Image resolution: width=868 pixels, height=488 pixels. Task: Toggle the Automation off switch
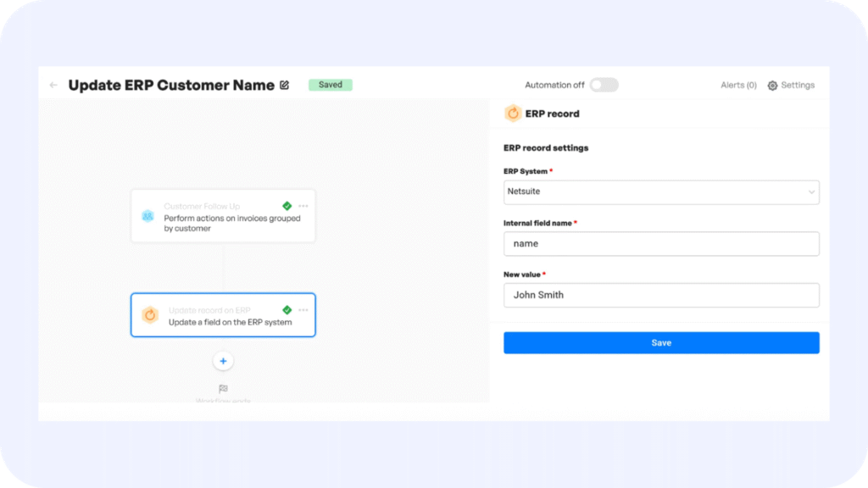click(x=604, y=85)
